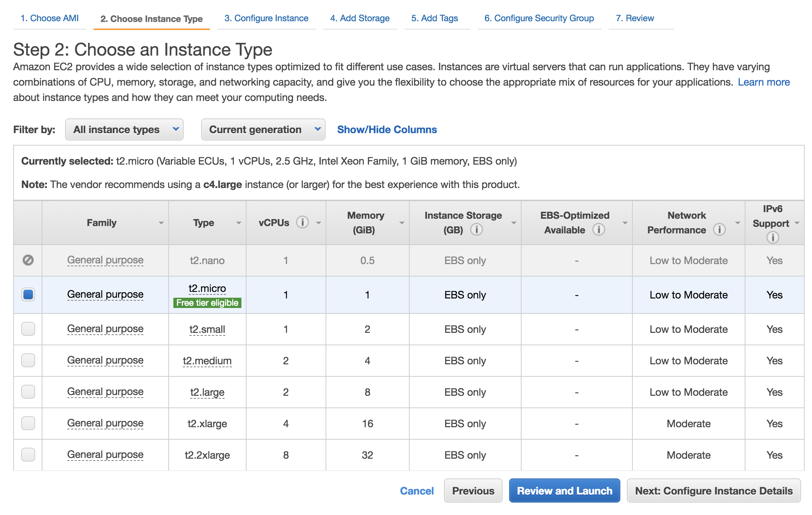
Task: Click the Cancel link
Action: coord(417,491)
